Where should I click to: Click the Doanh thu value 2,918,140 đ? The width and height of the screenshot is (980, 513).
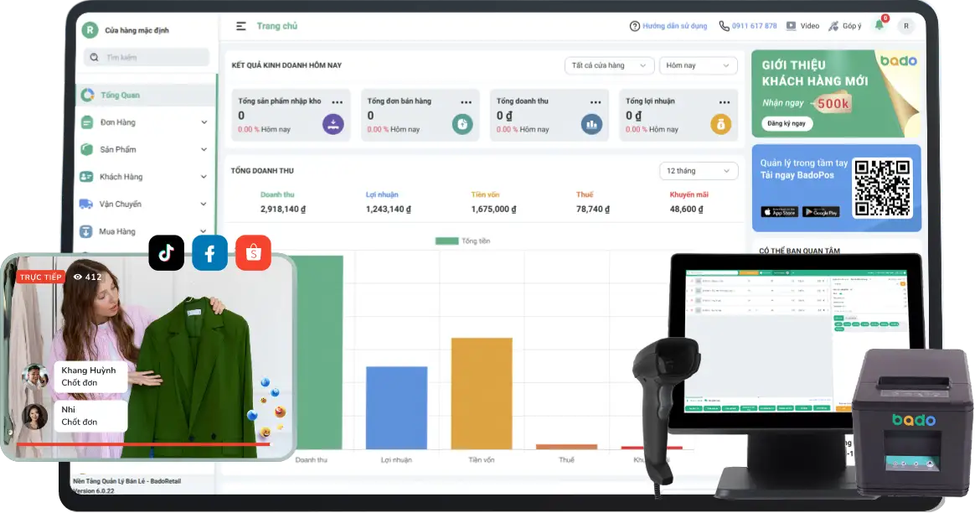click(x=283, y=210)
